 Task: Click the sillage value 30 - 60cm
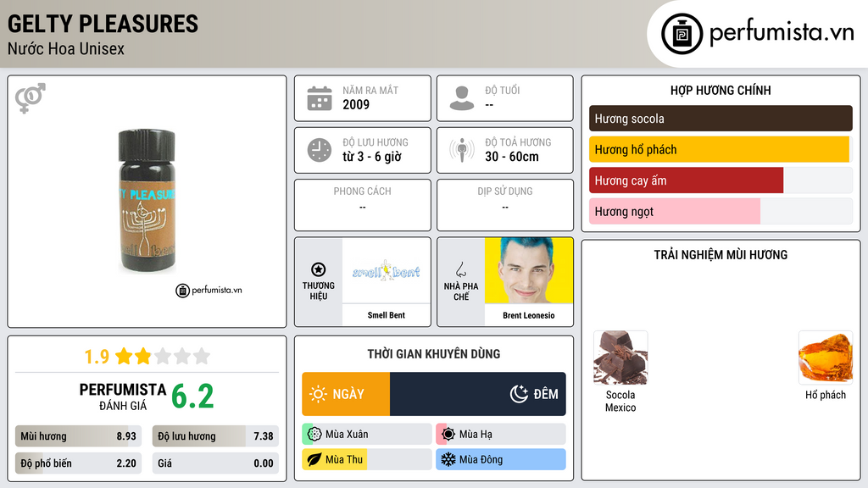[x=512, y=157]
